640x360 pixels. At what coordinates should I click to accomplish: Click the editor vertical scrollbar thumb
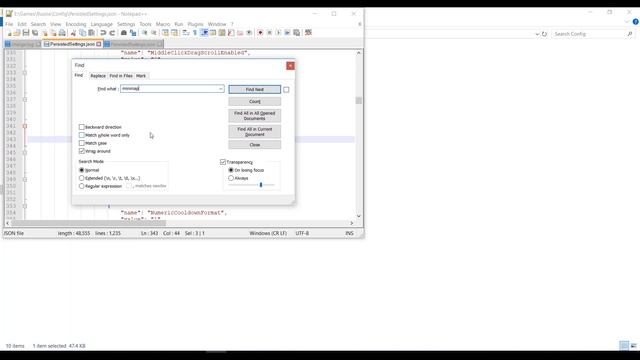click(x=359, y=100)
